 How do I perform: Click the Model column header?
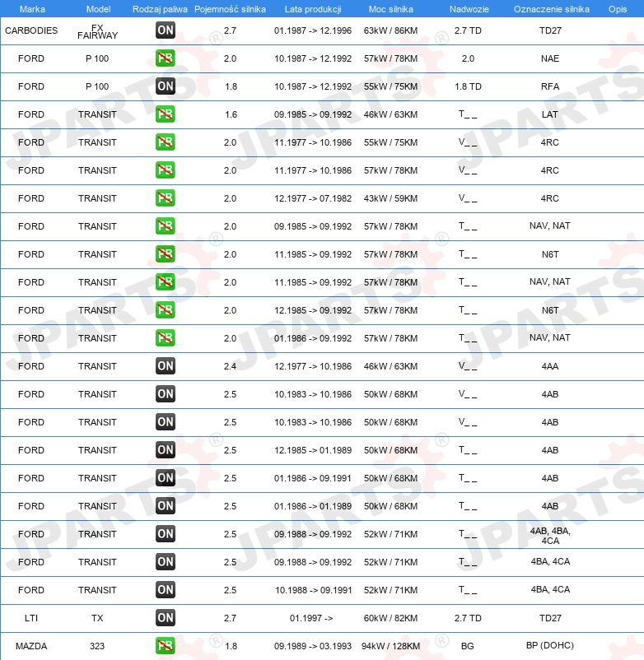coord(98,9)
